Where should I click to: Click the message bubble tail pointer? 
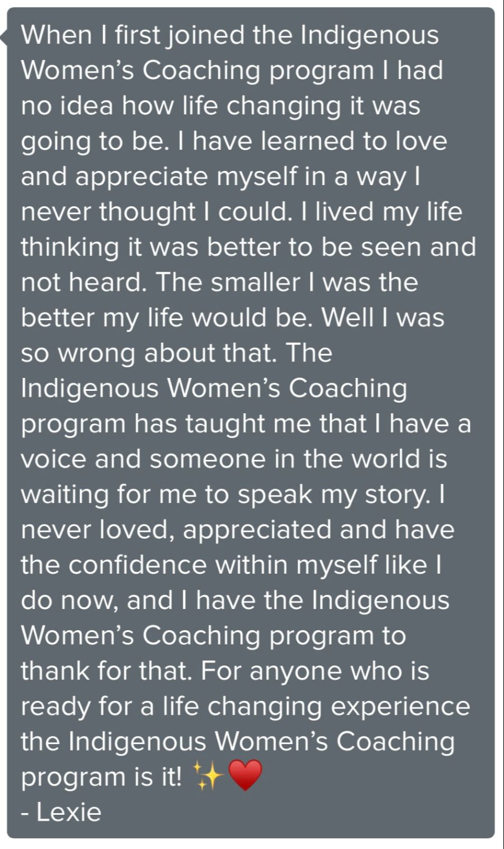click(x=4, y=38)
